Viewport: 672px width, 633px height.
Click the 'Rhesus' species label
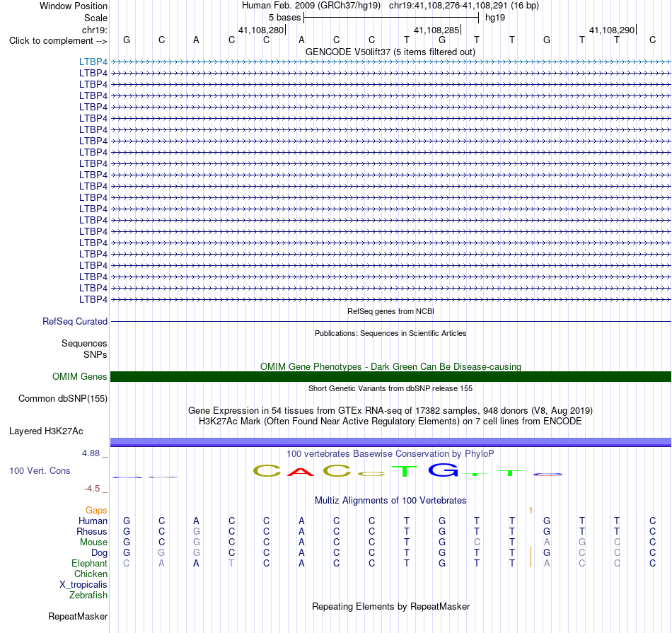[92, 532]
